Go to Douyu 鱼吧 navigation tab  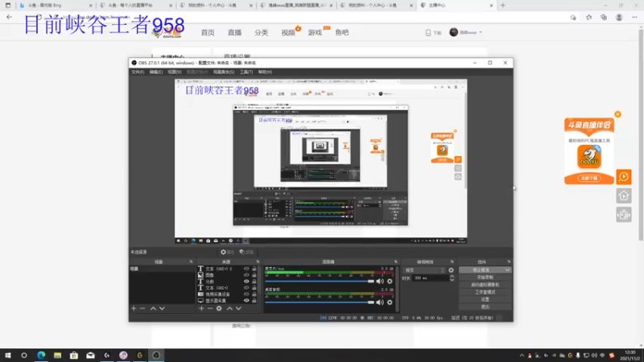341,32
